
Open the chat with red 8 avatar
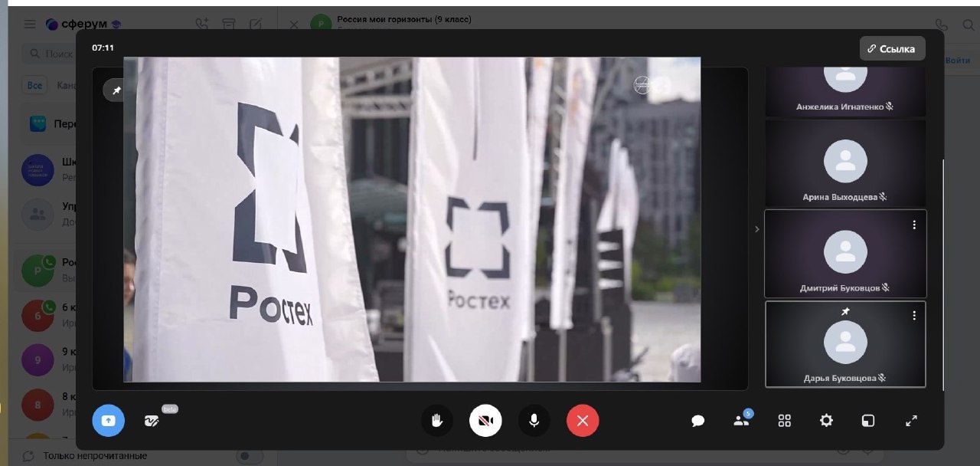click(38, 404)
